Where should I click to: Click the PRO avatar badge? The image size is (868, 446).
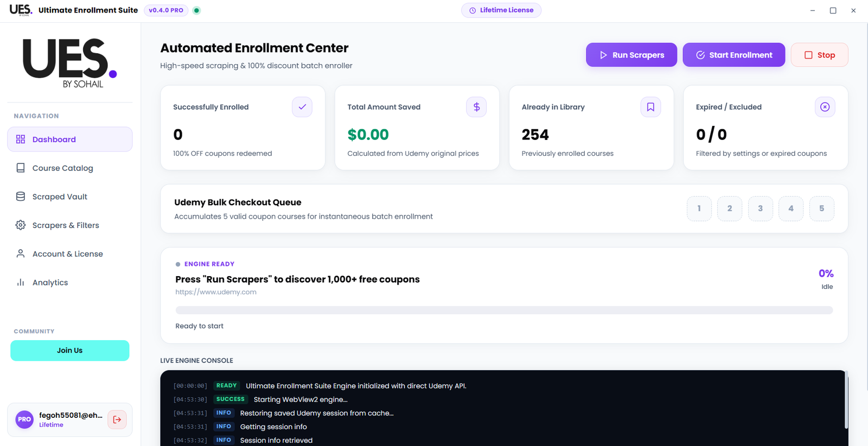click(x=24, y=419)
